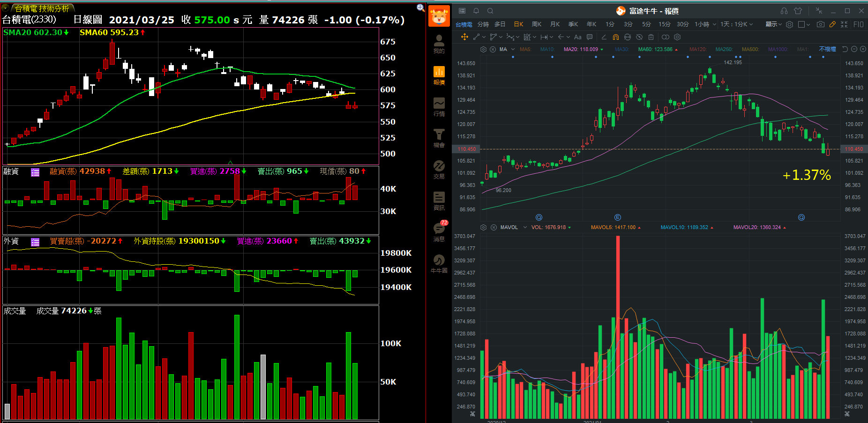868x423 pixels.
Task: Click the Futu mascot avatar at sidebar top
Action: pos(439,16)
